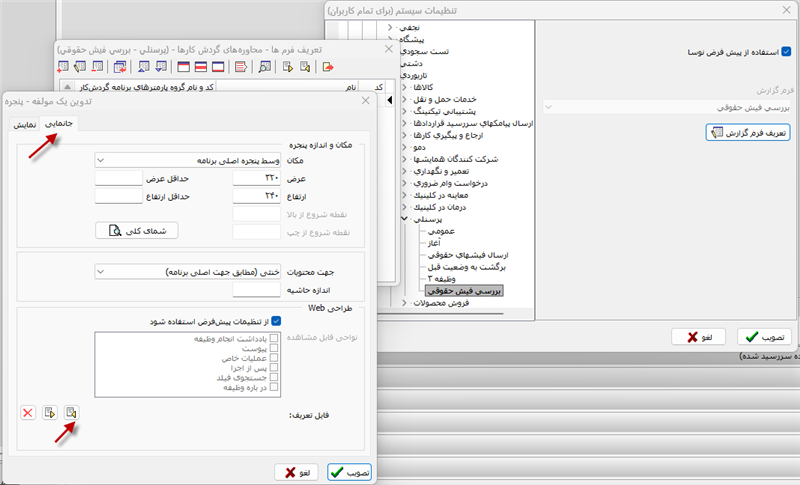
Task: Click the play-arrow document icon beside قابل تعریف
Action: tap(50, 413)
